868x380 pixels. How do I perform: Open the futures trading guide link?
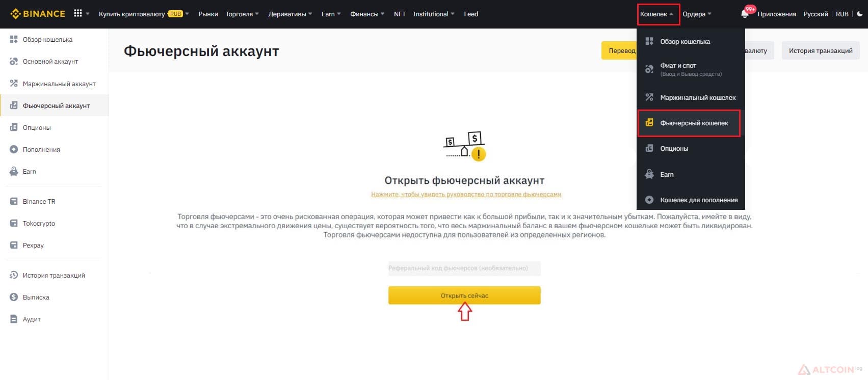tap(466, 194)
